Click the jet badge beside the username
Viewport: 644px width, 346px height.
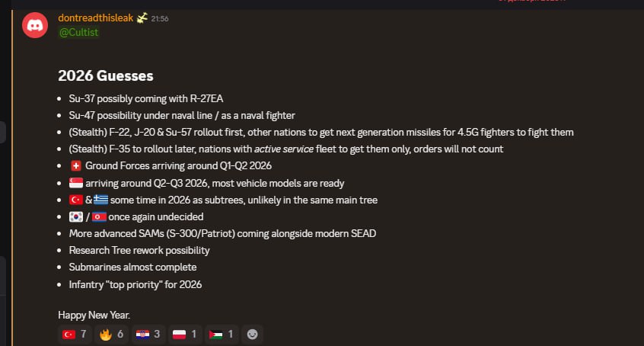point(142,18)
